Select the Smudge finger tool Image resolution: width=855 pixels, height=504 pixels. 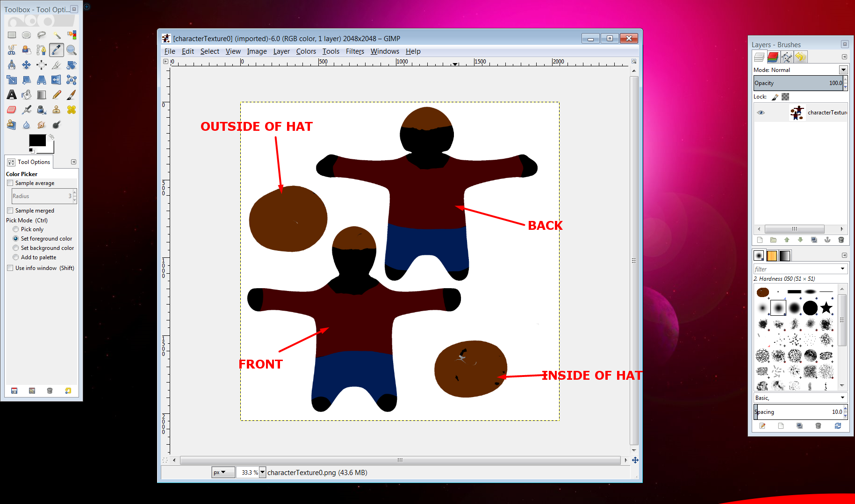[x=42, y=125]
